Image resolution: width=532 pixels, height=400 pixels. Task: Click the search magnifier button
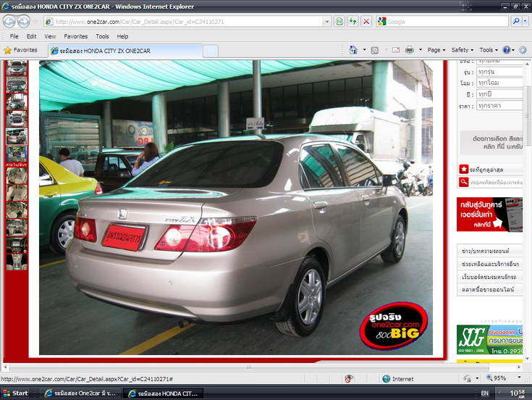[515, 22]
